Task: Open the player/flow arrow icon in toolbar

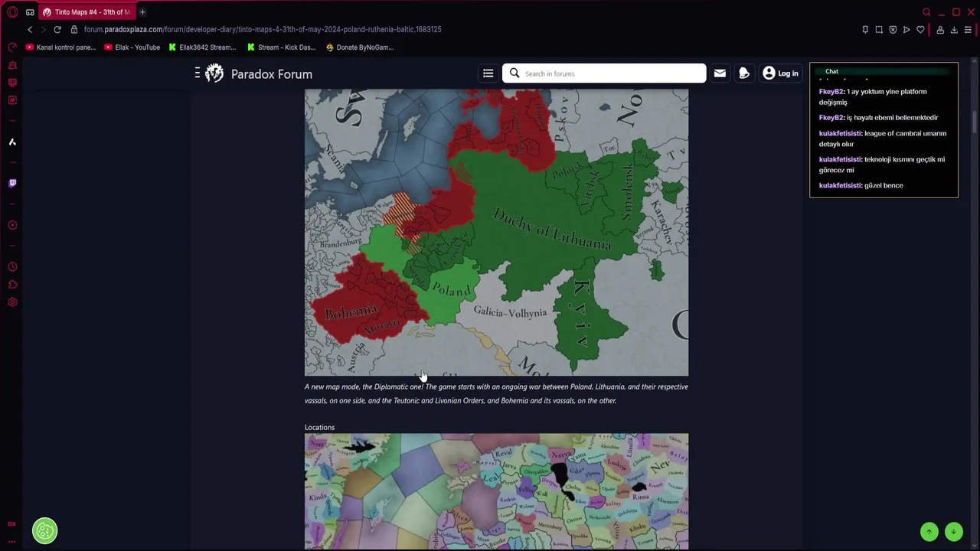Action: click(906, 30)
